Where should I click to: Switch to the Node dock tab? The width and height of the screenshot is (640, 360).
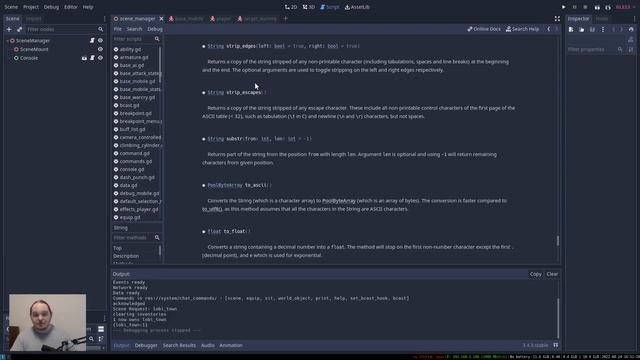click(602, 19)
